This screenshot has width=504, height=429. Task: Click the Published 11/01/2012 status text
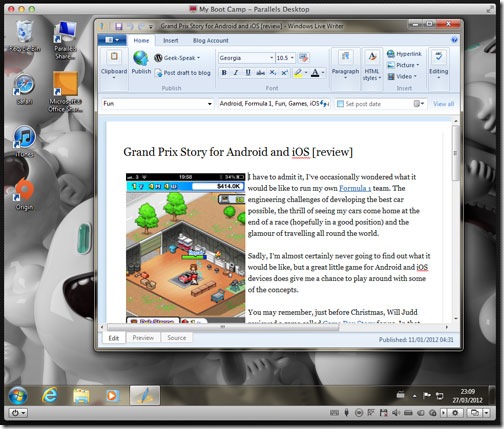tap(416, 340)
